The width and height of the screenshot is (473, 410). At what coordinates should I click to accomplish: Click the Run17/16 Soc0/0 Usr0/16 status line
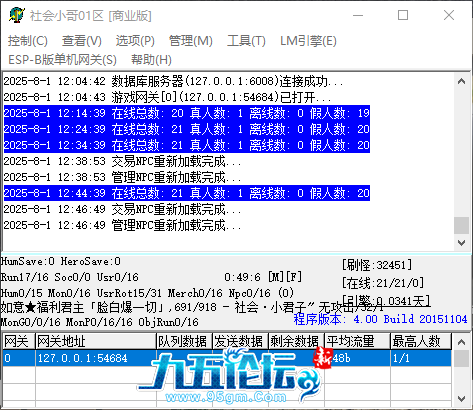point(69,277)
